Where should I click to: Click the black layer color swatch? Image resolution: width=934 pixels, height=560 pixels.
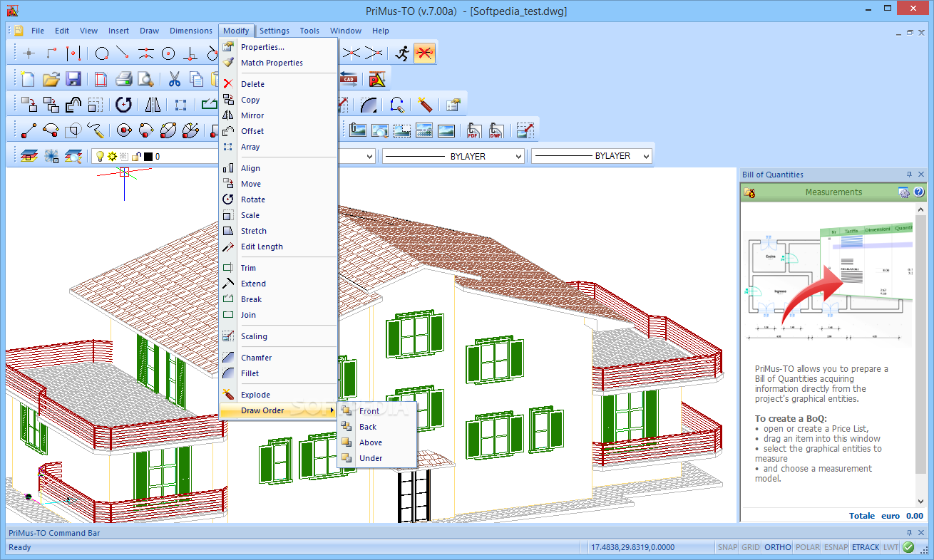tap(148, 156)
